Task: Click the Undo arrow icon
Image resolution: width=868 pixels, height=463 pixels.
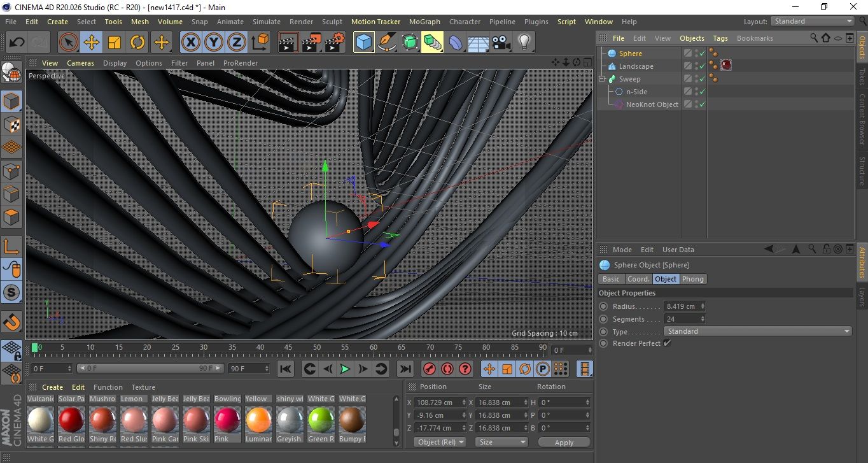Action: (17, 43)
